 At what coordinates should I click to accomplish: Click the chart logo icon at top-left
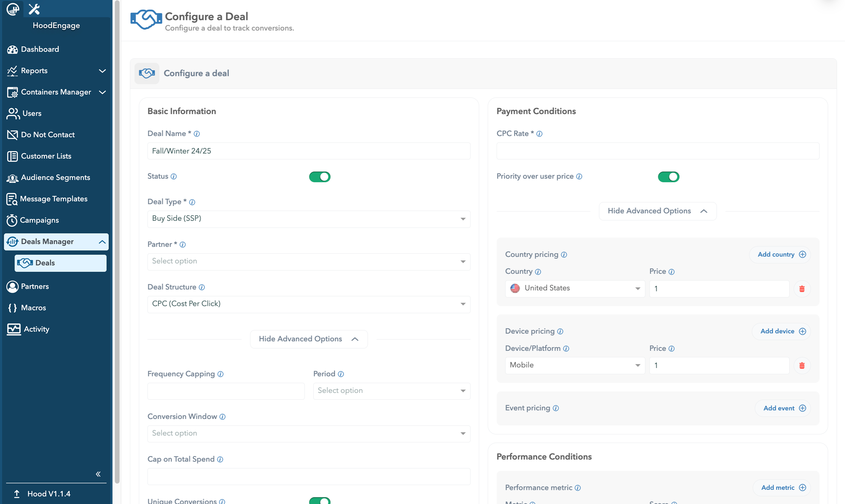12,9
